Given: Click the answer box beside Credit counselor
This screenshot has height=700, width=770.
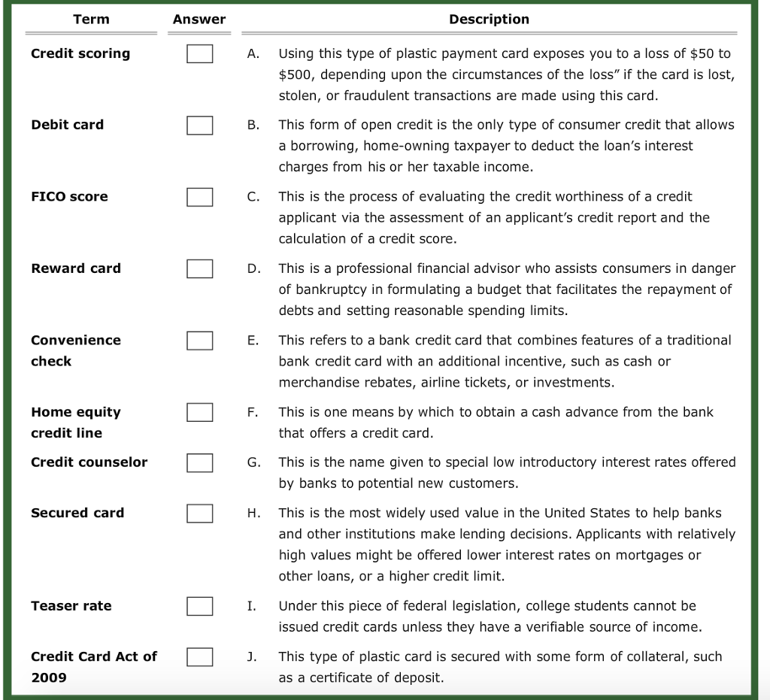Looking at the screenshot, I should [x=199, y=462].
